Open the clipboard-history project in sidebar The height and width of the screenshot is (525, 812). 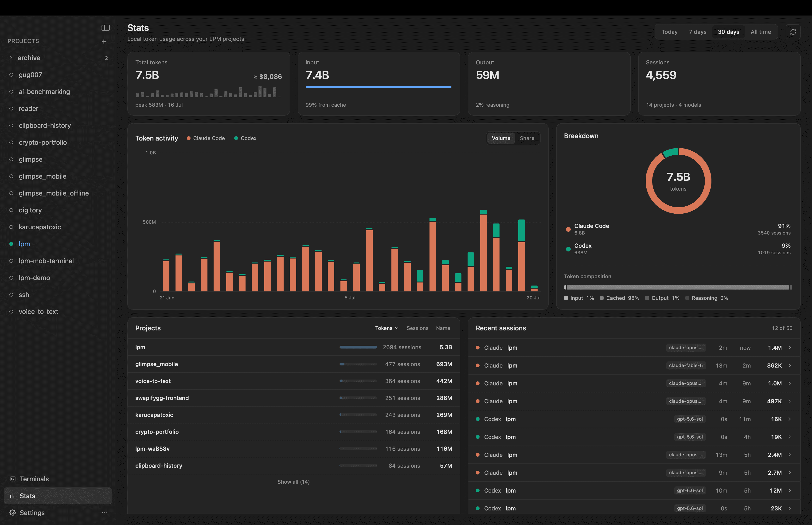point(58,125)
